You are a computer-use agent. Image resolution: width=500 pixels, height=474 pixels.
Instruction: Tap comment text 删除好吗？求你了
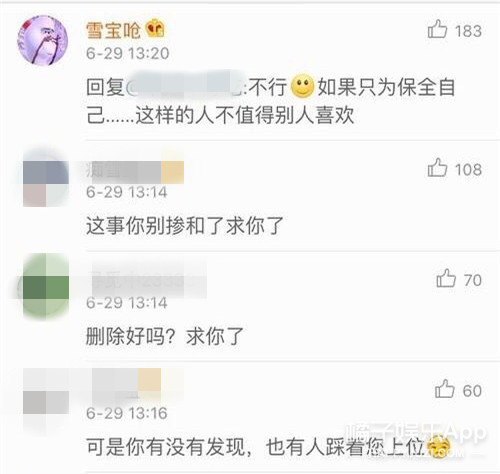click(x=165, y=336)
